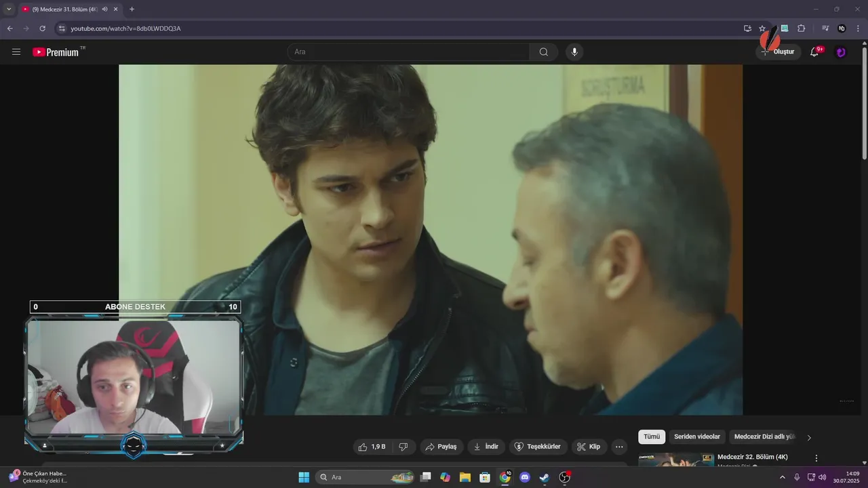Download the video with İndir
Screen dimensions: 868x488
click(486, 447)
